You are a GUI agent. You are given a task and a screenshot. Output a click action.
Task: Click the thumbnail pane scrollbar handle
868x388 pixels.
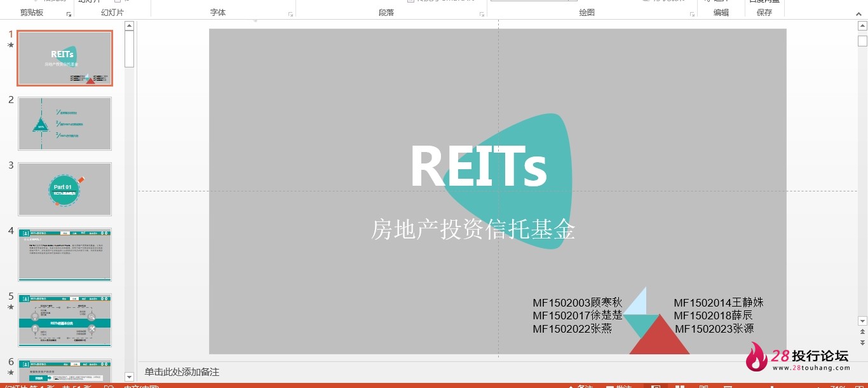(129, 49)
